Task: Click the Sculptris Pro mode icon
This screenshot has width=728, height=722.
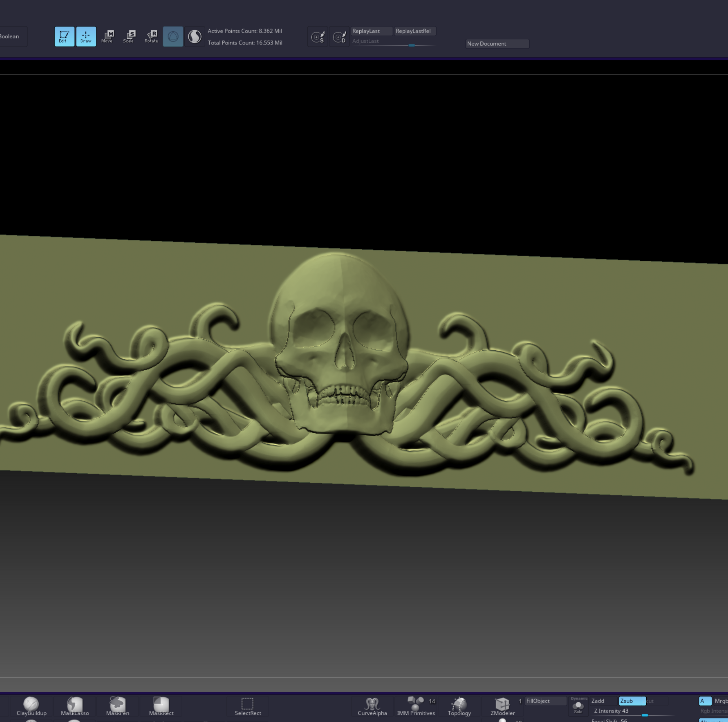Action: pyautogui.click(x=194, y=37)
